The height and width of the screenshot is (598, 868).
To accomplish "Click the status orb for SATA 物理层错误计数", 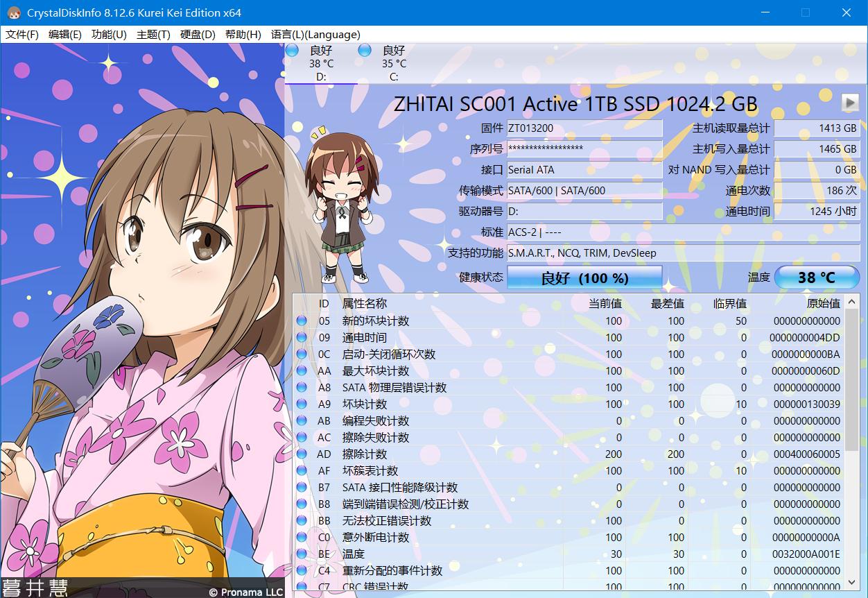I will click(302, 387).
